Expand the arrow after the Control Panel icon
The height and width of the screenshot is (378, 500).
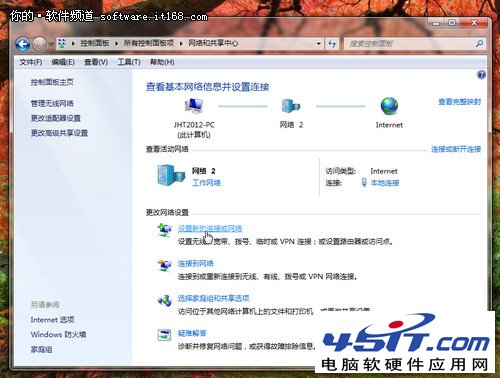tap(73, 43)
